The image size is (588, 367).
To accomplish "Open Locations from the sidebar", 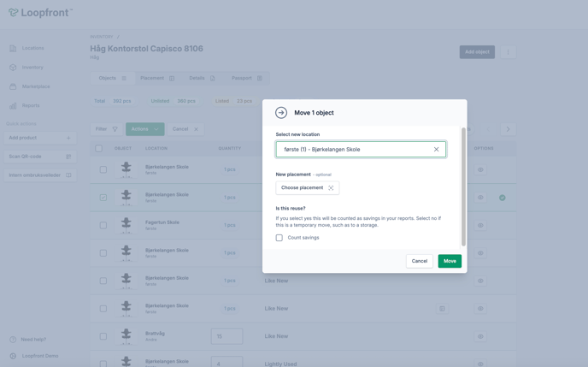I will coord(32,48).
